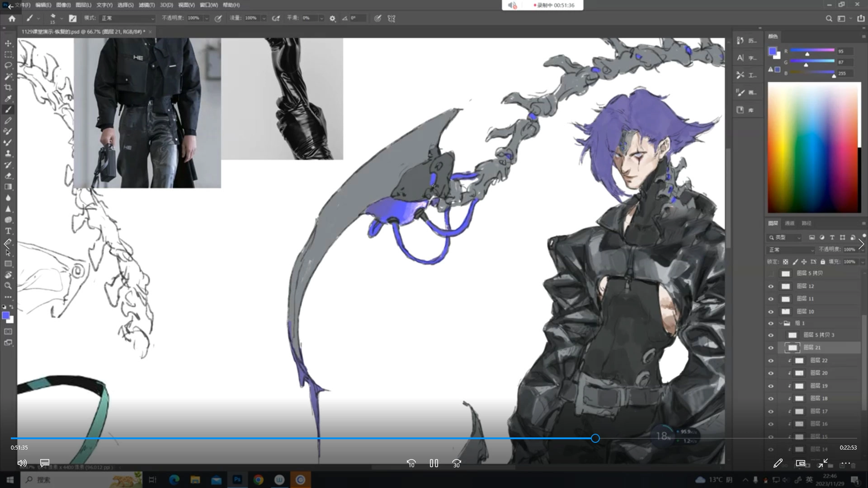Image resolution: width=868 pixels, height=488 pixels.
Task: Open the 滤镜(T) menu
Action: (x=146, y=5)
